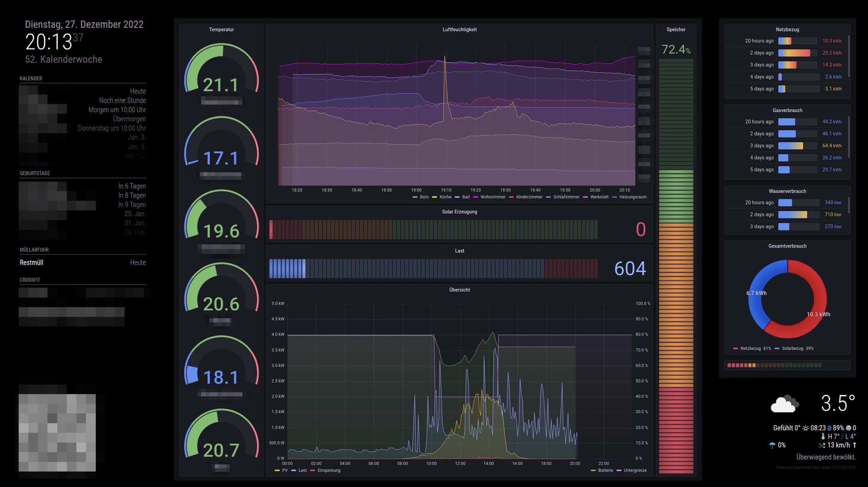The image size is (868, 487).
Task: Open the Übersicht panel title menu
Action: tap(459, 290)
